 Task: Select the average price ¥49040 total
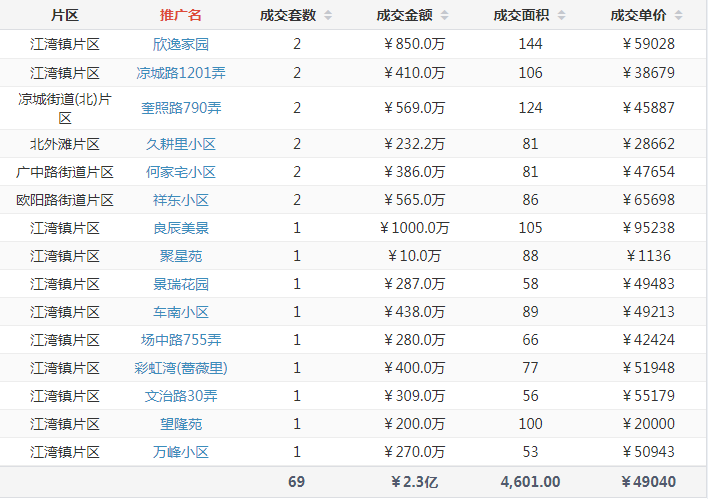tap(648, 482)
